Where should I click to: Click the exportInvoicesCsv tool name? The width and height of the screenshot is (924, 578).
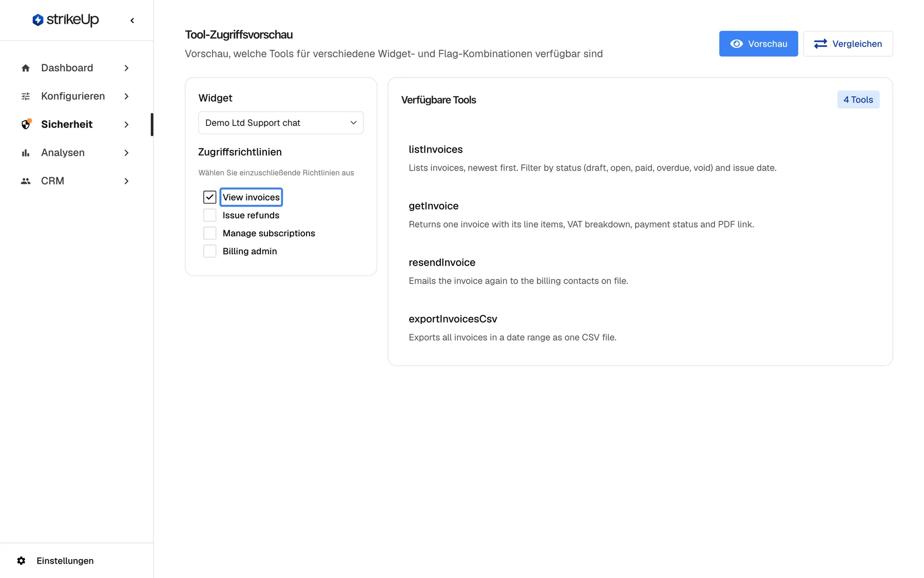[x=453, y=319]
